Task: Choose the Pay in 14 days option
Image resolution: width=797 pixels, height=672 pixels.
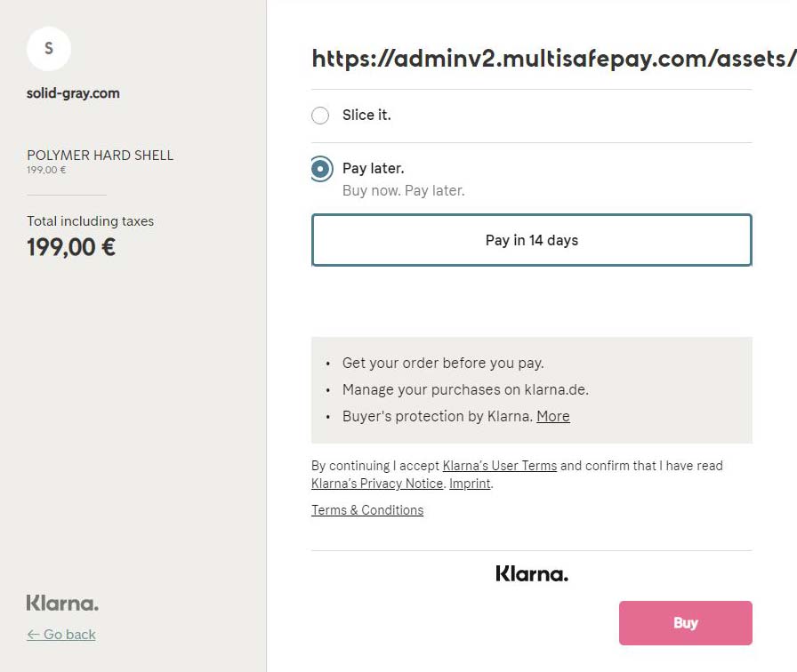Action: coord(532,240)
